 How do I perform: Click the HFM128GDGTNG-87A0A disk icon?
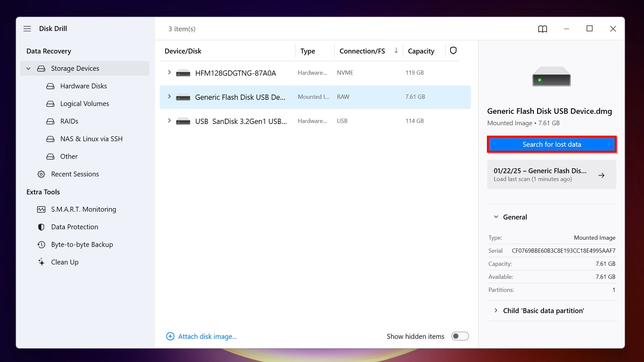(x=183, y=73)
